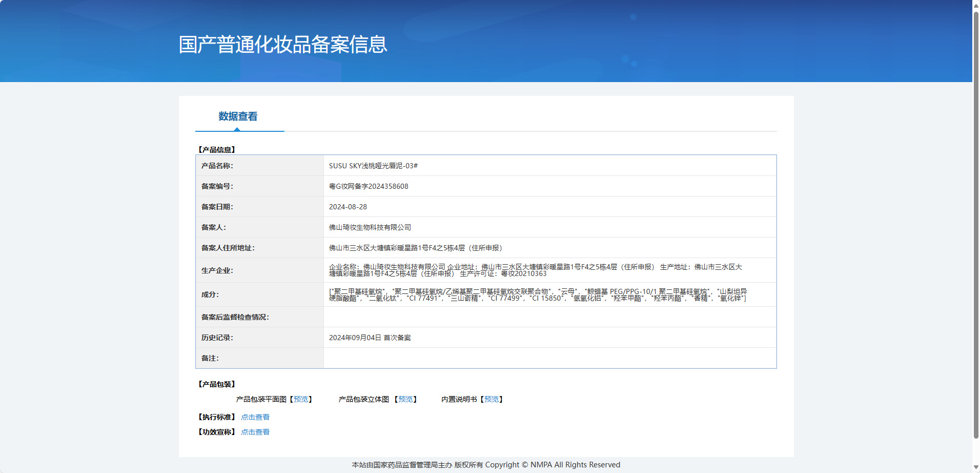Click the 备案人住所地址: row label
This screenshot has width=980, height=473.
[228, 248]
